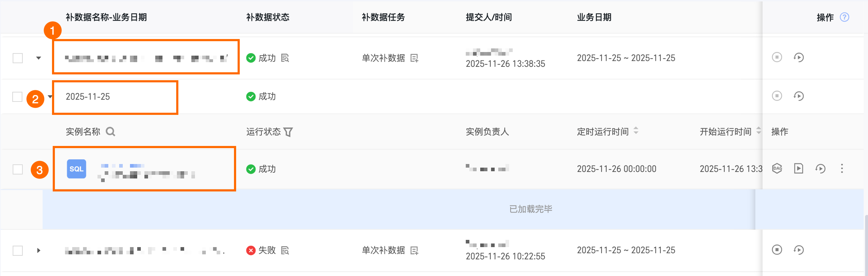Rerun the failed backfill task
Image resolution: width=868 pixels, height=276 pixels.
click(x=799, y=250)
